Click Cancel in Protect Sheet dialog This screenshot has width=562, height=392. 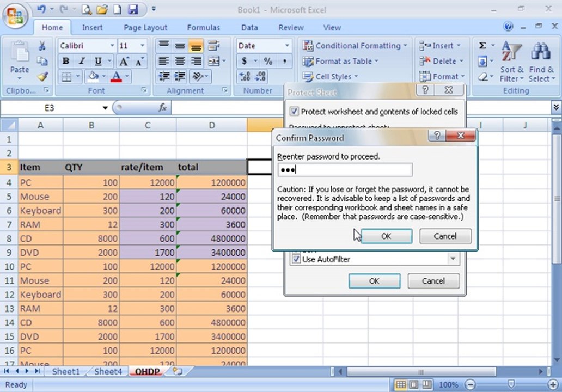pos(433,281)
